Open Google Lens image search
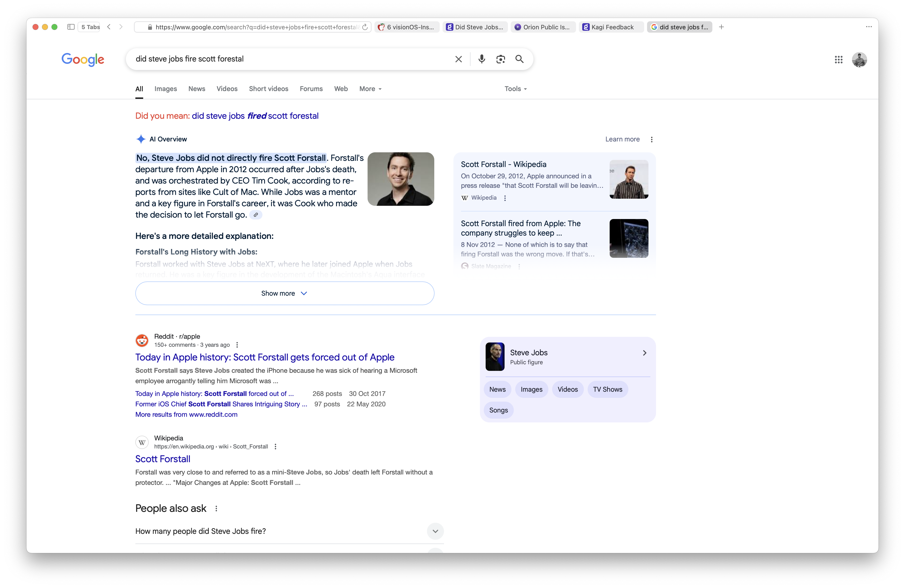This screenshot has width=905, height=588. [x=500, y=59]
